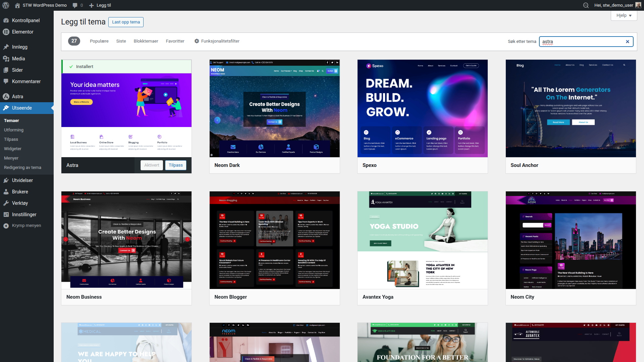Viewport: 644px width, 362px height.
Task: Click the Astra logo icon in sidebar
Action: pos(6,97)
